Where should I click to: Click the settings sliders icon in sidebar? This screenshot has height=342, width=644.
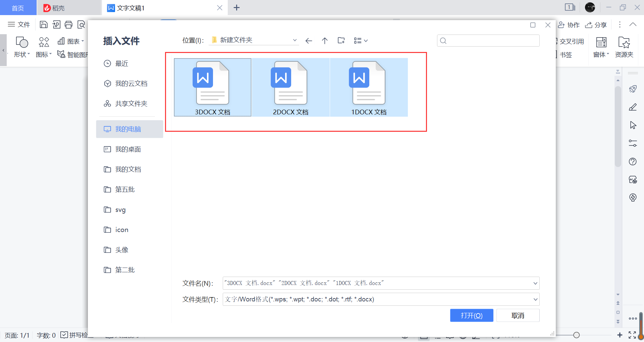coord(633,143)
